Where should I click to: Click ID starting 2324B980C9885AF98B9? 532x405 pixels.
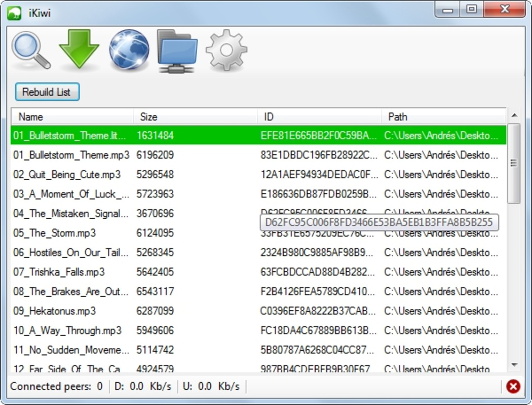(317, 253)
